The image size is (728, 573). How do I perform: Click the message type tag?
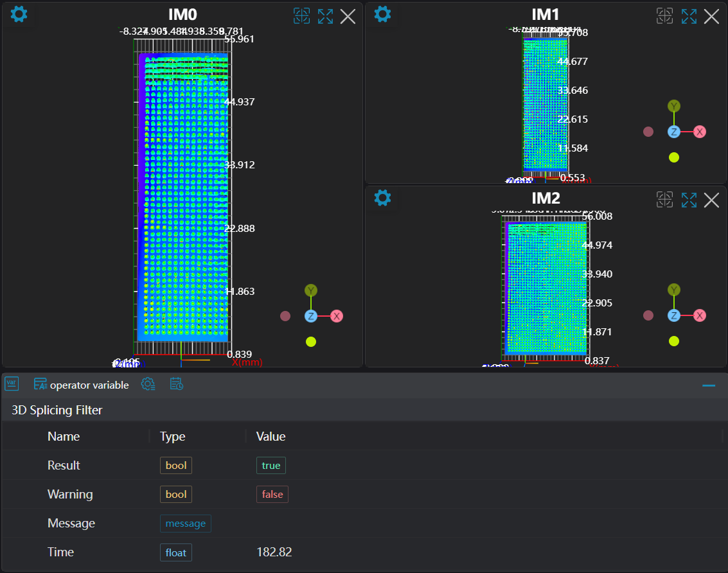tap(185, 523)
